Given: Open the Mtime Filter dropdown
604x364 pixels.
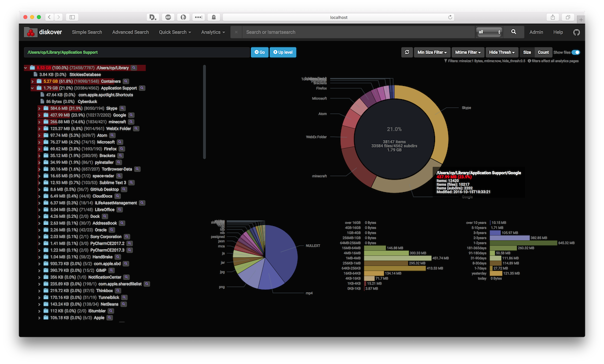Looking at the screenshot, I should 467,53.
